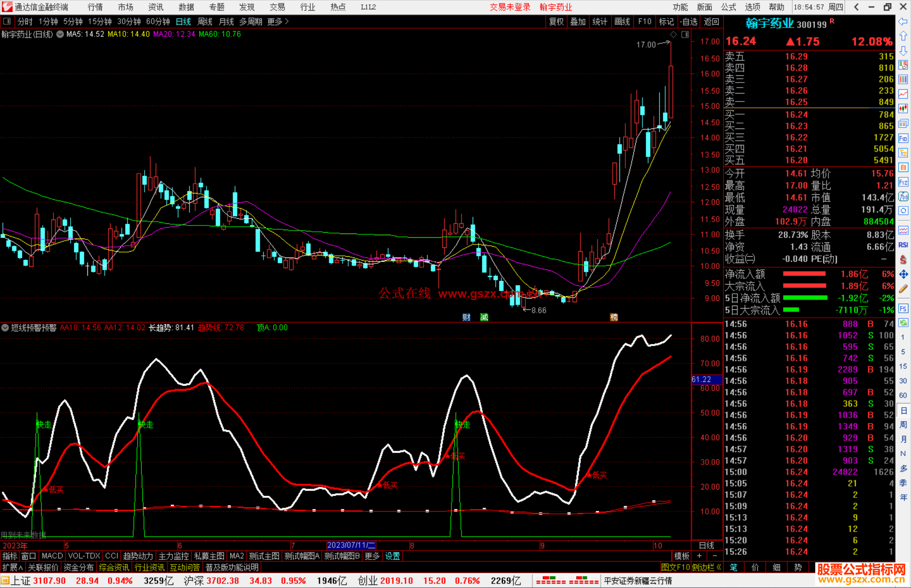Image resolution: width=911 pixels, height=588 pixels.
Task: Expand the 扩展 bottom panel
Action: tap(13, 567)
